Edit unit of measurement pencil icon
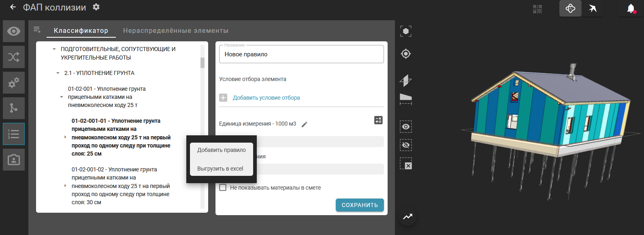 pyautogui.click(x=305, y=124)
